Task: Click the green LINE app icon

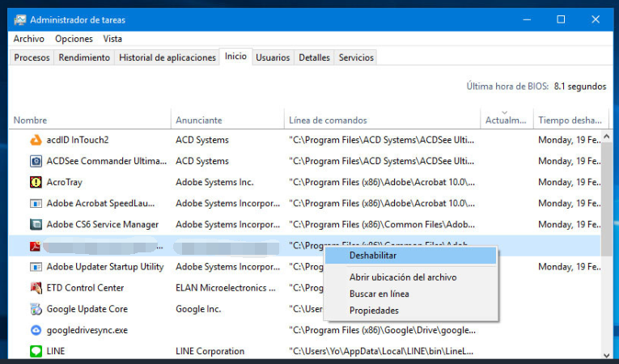Action: coord(36,351)
